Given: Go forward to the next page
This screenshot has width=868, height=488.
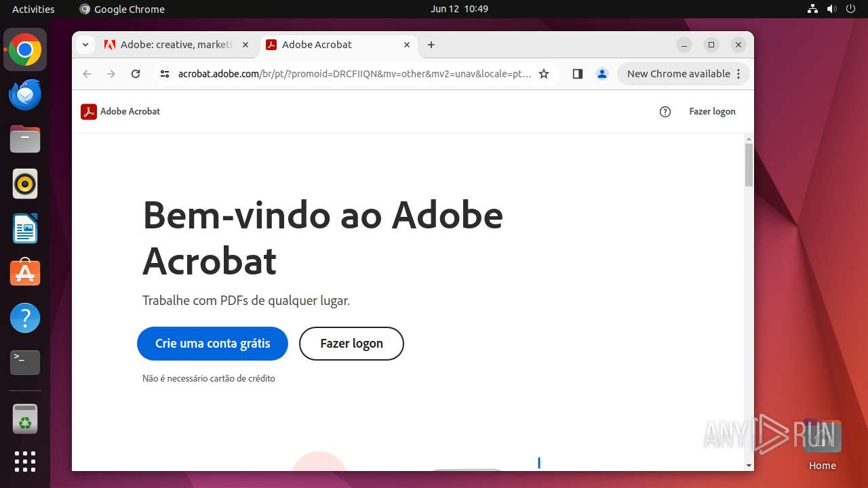Looking at the screenshot, I should [111, 74].
